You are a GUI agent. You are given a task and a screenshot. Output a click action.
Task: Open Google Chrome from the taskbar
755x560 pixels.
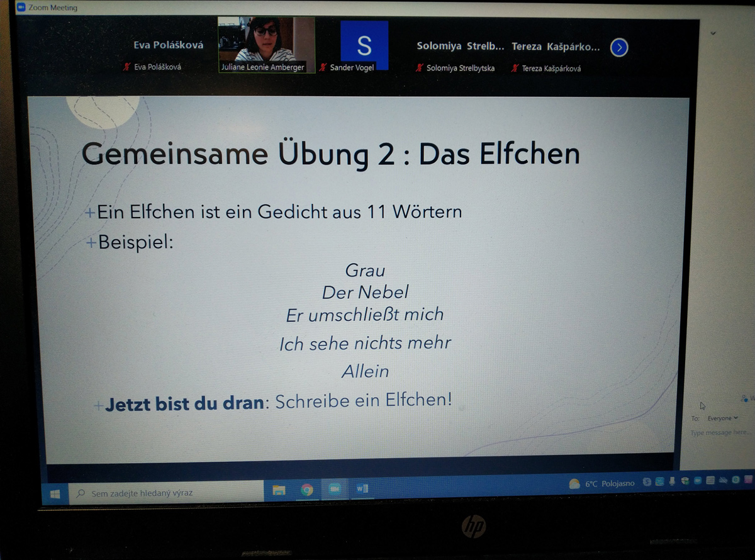click(307, 490)
